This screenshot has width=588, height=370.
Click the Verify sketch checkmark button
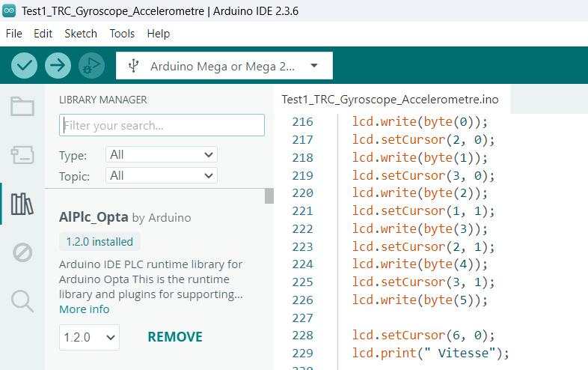pos(25,66)
